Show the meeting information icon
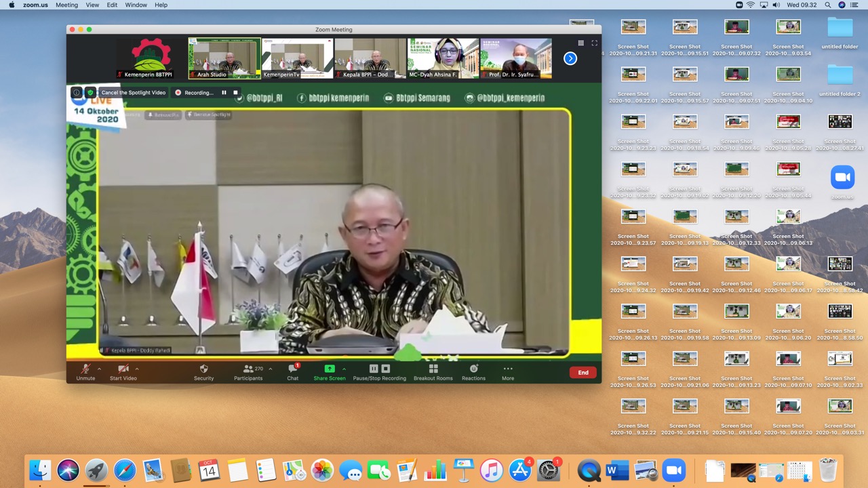 click(x=77, y=93)
